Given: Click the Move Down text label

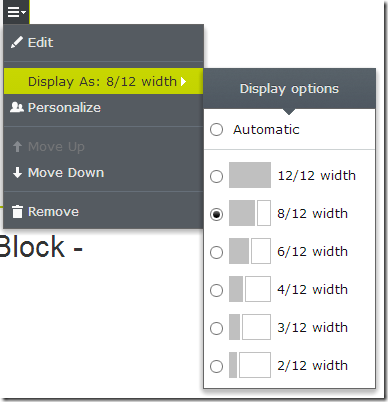Looking at the screenshot, I should [66, 173].
